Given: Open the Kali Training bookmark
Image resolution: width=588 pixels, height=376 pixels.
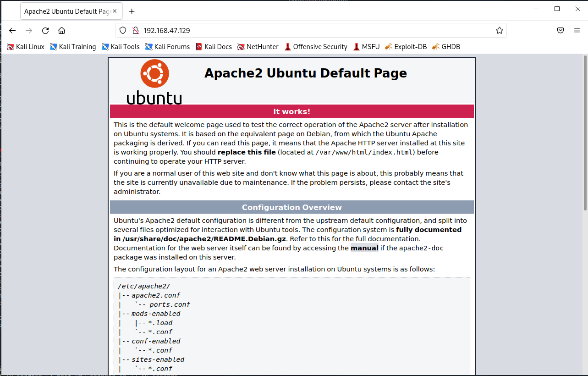Looking at the screenshot, I should [x=73, y=46].
